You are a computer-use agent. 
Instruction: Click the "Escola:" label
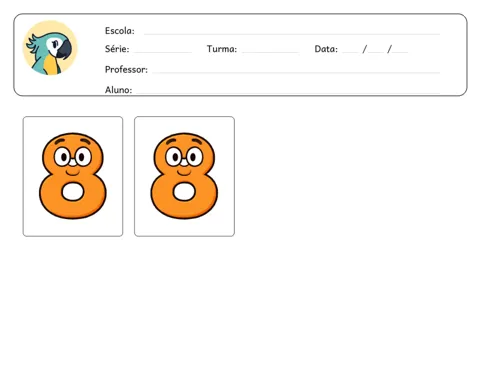(120, 31)
